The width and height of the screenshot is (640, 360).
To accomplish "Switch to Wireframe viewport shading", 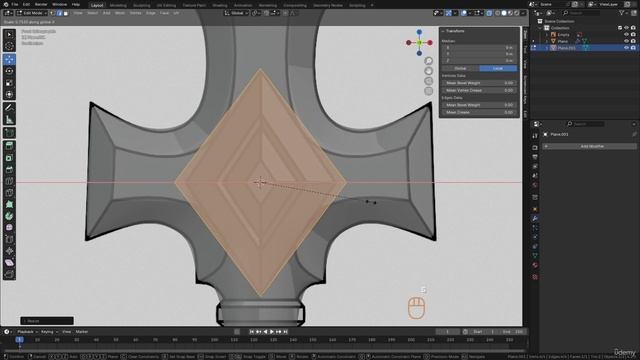I will tap(497, 13).
